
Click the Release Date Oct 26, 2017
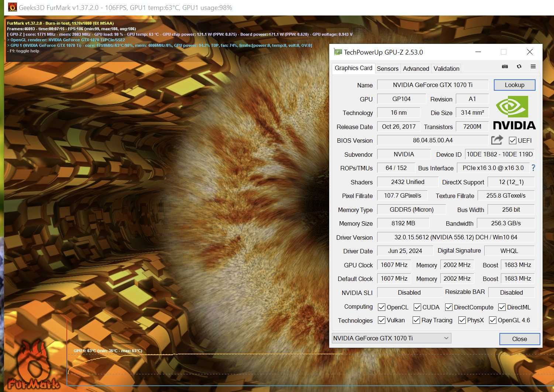[x=399, y=126]
